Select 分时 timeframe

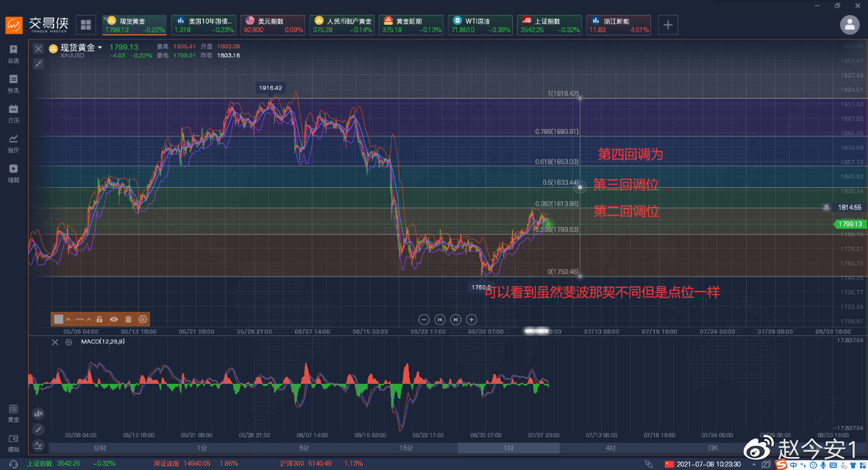click(x=100, y=448)
